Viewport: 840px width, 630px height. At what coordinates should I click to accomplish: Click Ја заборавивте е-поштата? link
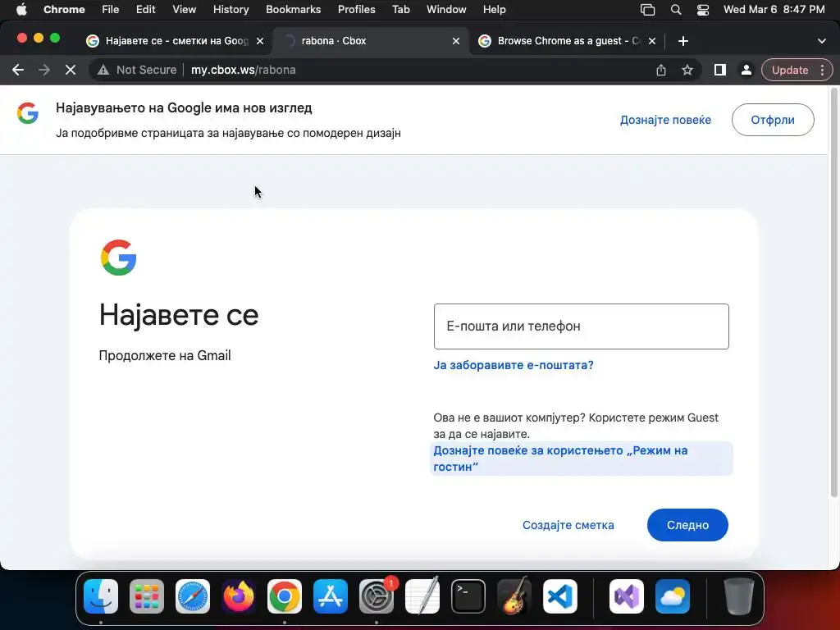(x=514, y=365)
